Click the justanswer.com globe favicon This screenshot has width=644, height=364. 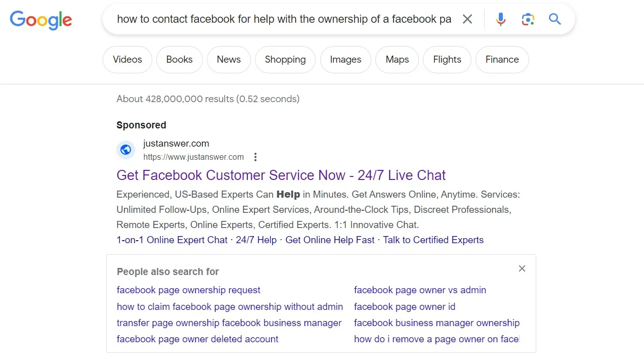(125, 150)
